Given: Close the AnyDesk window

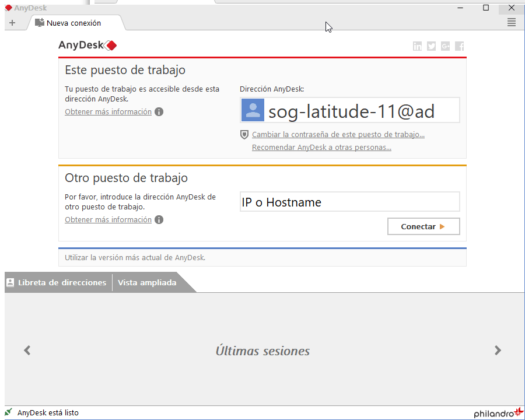Looking at the screenshot, I should coord(511,8).
